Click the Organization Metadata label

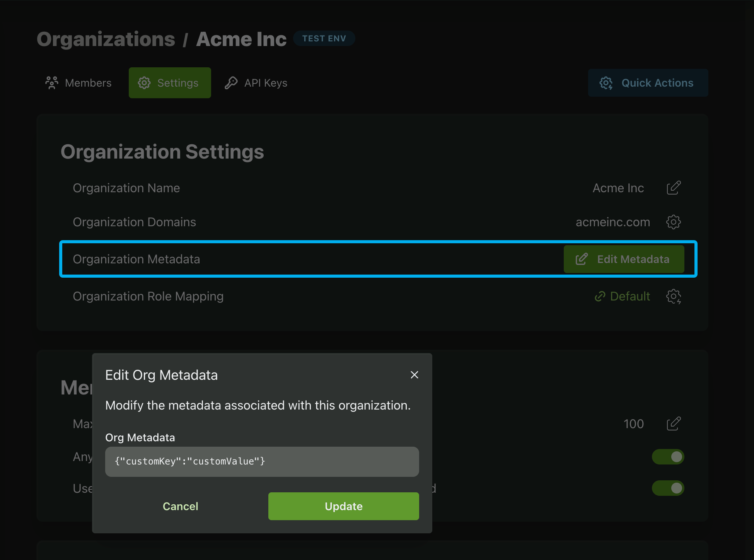(x=136, y=259)
